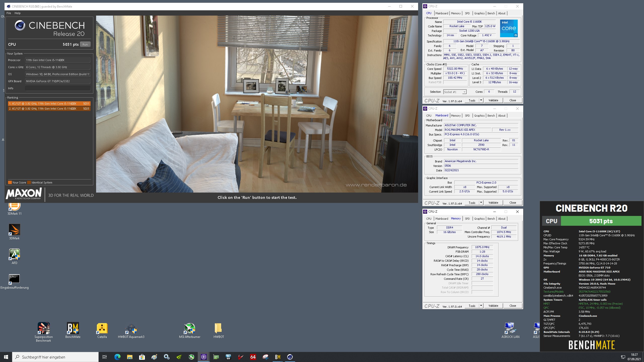Click the Core Speed value 5322.00 MHz
644x362 pixels.
click(x=455, y=69)
